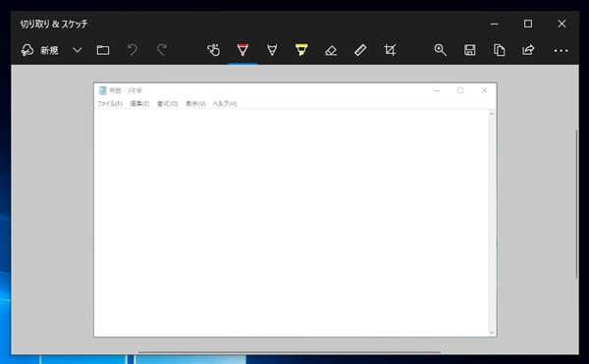Minimize the 切り取り & スケッチ window
The image size is (589, 364).
(495, 24)
